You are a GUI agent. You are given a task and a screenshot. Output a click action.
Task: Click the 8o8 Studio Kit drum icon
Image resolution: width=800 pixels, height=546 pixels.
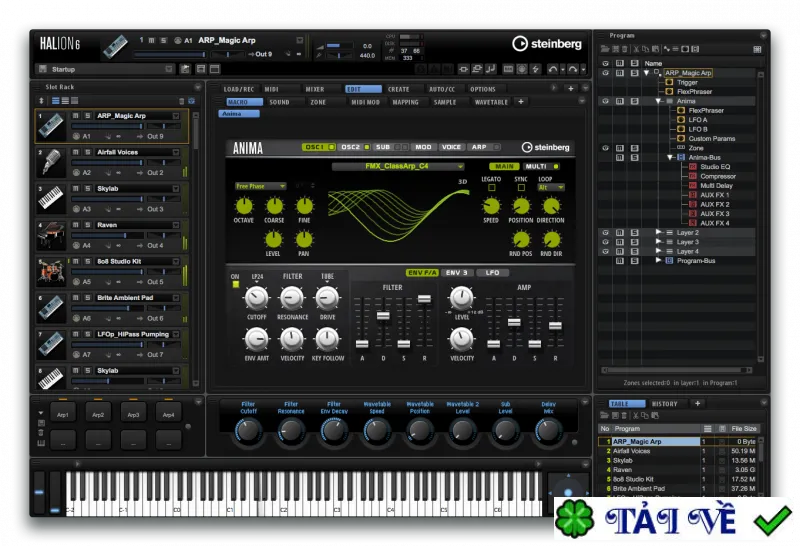point(51,271)
